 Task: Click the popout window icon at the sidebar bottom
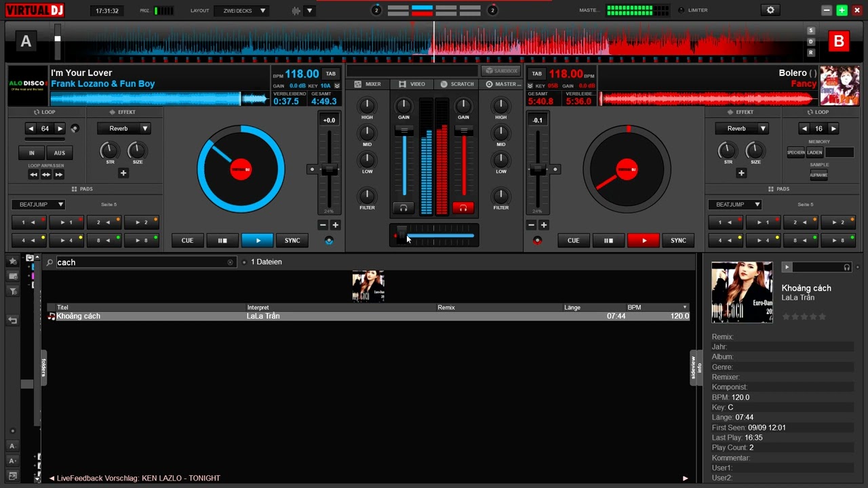pyautogui.click(x=12, y=476)
